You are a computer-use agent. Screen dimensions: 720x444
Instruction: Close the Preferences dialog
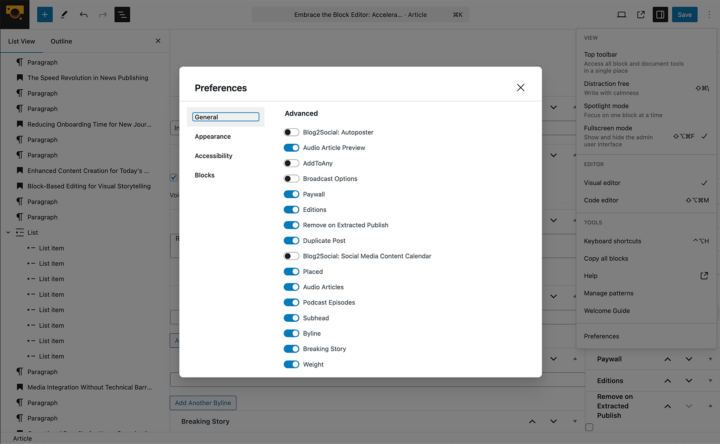tap(520, 88)
